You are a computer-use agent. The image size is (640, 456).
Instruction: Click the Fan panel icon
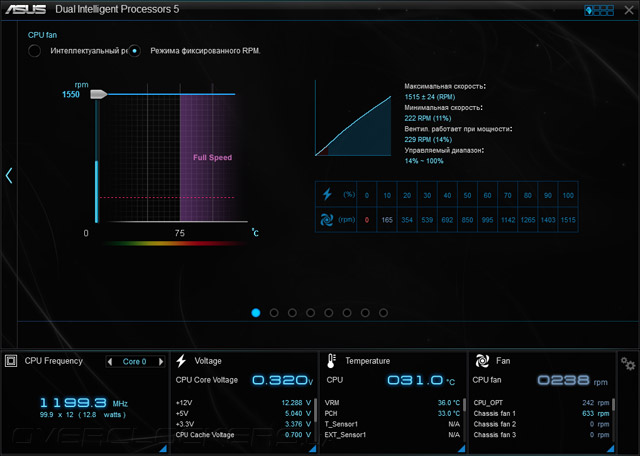pyautogui.click(x=482, y=361)
